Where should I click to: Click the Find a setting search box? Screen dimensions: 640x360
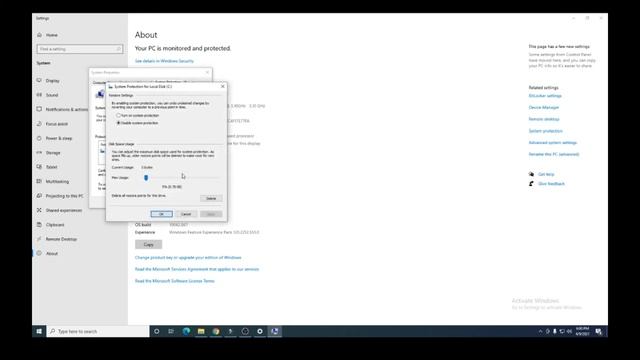click(x=80, y=49)
